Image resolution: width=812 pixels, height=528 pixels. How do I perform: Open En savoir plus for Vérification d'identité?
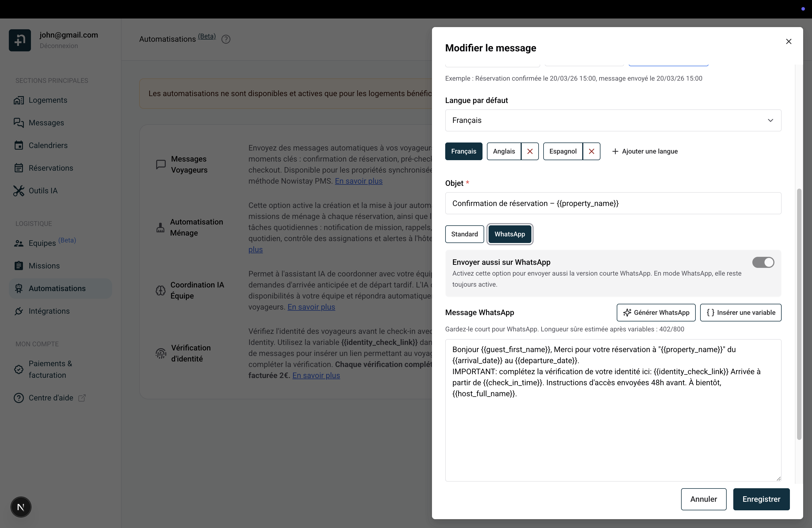(316, 376)
